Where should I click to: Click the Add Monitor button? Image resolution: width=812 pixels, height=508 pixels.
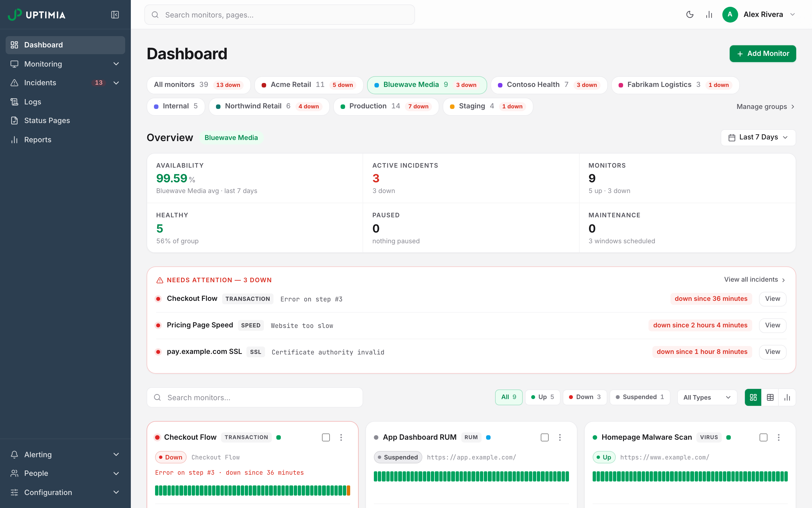coord(763,54)
